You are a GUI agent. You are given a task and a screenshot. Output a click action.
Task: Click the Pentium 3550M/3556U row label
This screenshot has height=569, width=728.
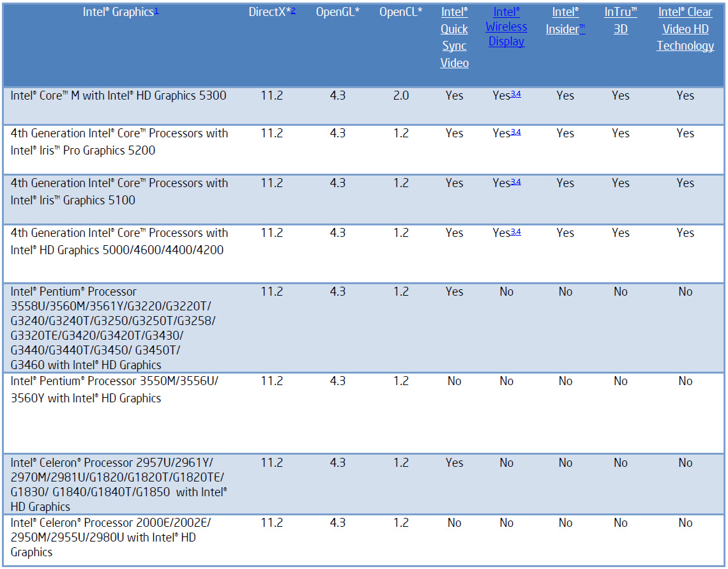(114, 390)
